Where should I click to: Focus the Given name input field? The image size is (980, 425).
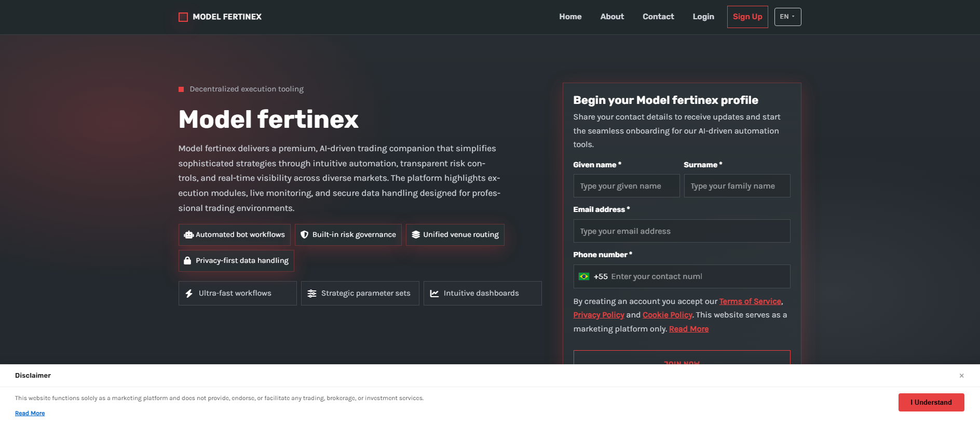(x=627, y=186)
